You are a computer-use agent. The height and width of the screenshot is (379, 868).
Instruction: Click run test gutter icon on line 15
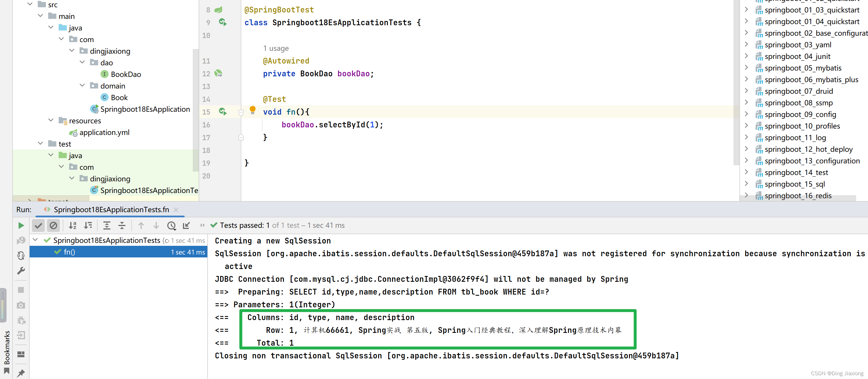pyautogui.click(x=222, y=112)
